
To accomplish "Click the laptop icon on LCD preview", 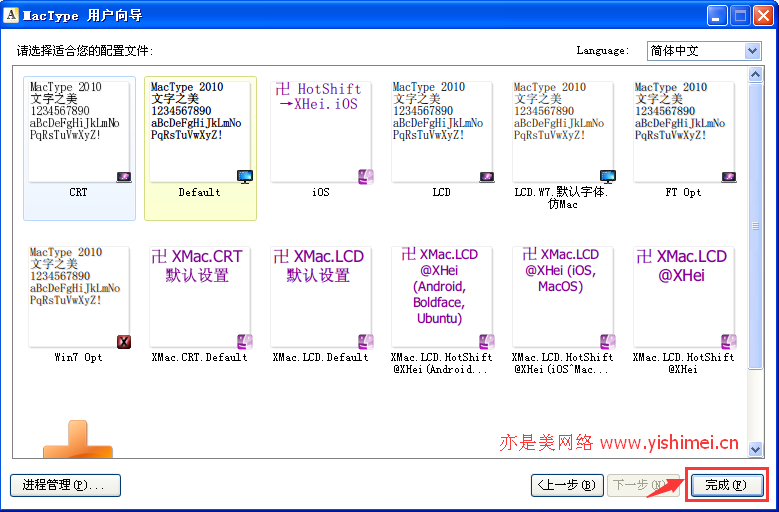I will coord(487,177).
